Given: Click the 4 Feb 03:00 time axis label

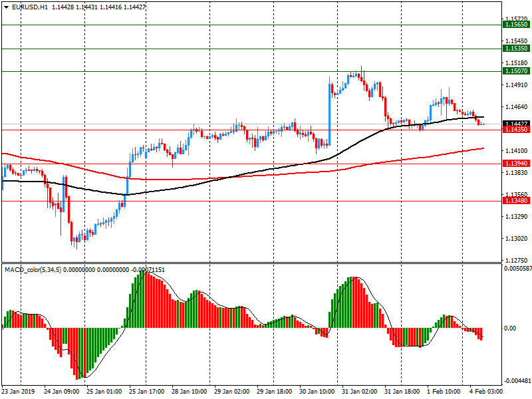Looking at the screenshot, I should click(x=486, y=391).
